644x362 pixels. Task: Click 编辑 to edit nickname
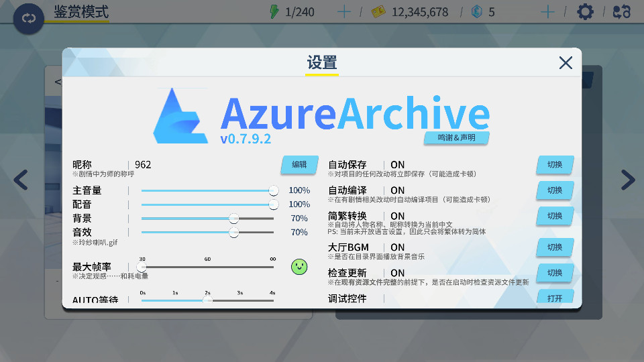[x=299, y=165]
